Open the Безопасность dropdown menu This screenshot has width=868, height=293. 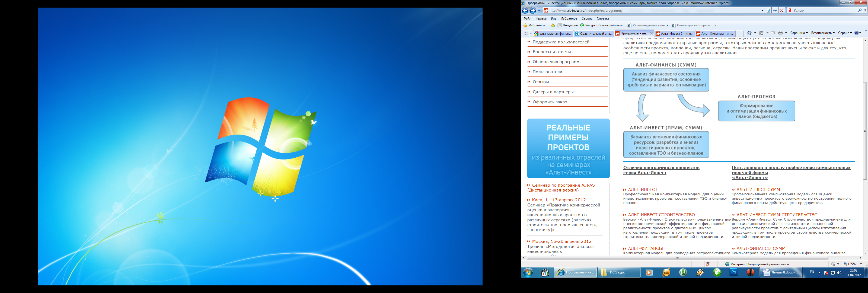click(823, 33)
